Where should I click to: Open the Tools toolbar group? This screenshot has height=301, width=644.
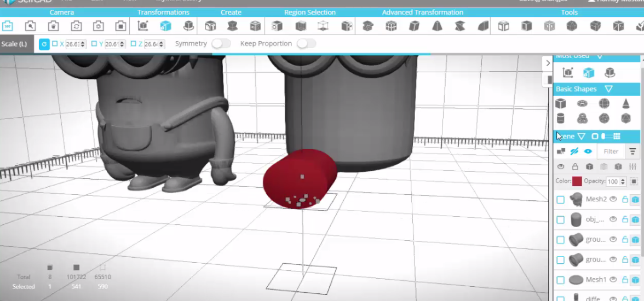pos(570,13)
